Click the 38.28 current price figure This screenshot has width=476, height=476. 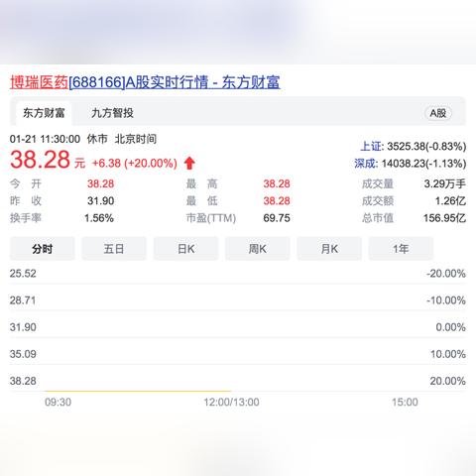tap(40, 160)
